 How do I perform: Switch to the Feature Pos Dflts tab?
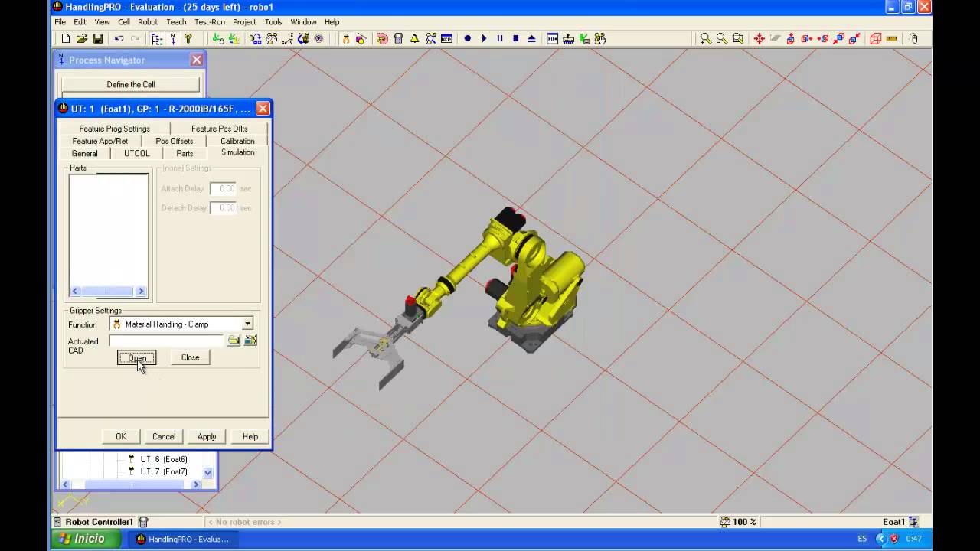pos(220,129)
